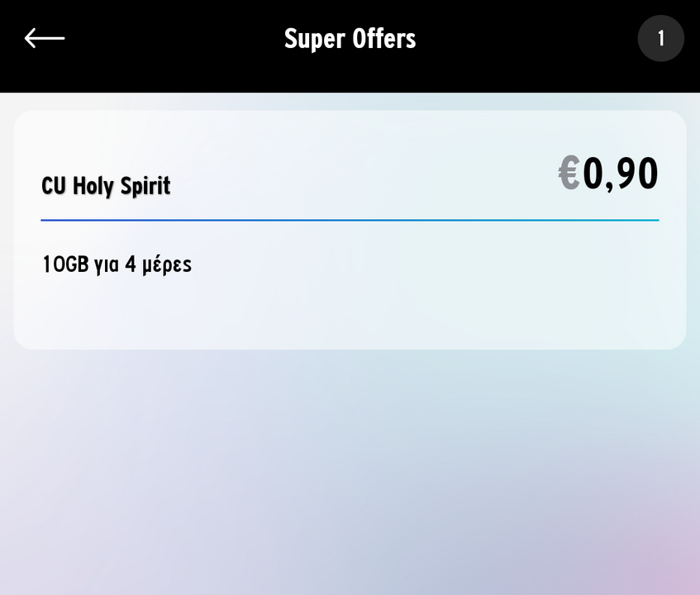The height and width of the screenshot is (595, 700).
Task: Click the Super Offers page title
Action: [x=350, y=39]
